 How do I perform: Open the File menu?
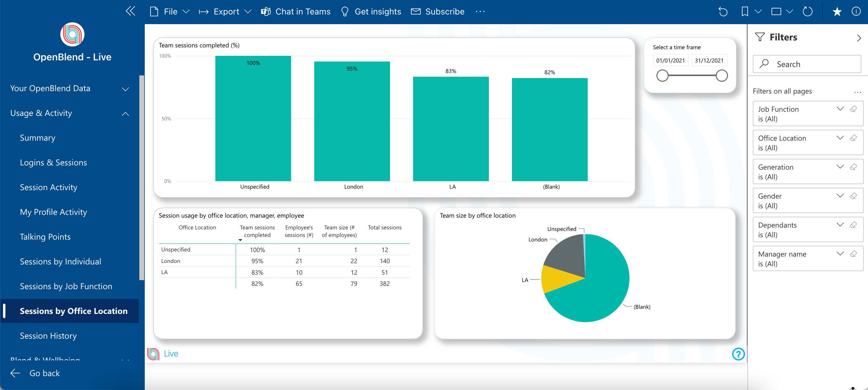170,12
